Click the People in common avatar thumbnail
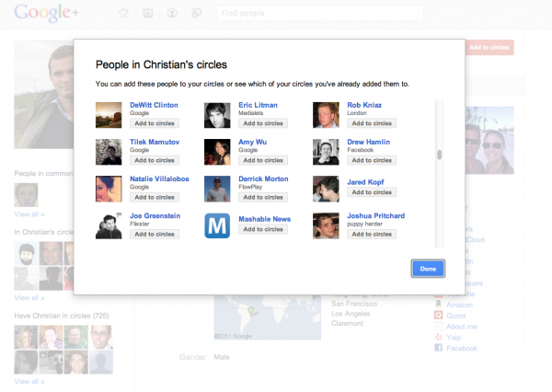552x392 pixels. tap(26, 195)
